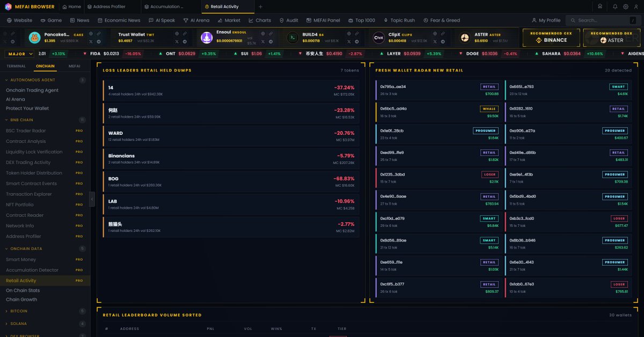Open wallet 0x795a...ae34 card
644x337 pixels.
pyautogui.click(x=438, y=90)
